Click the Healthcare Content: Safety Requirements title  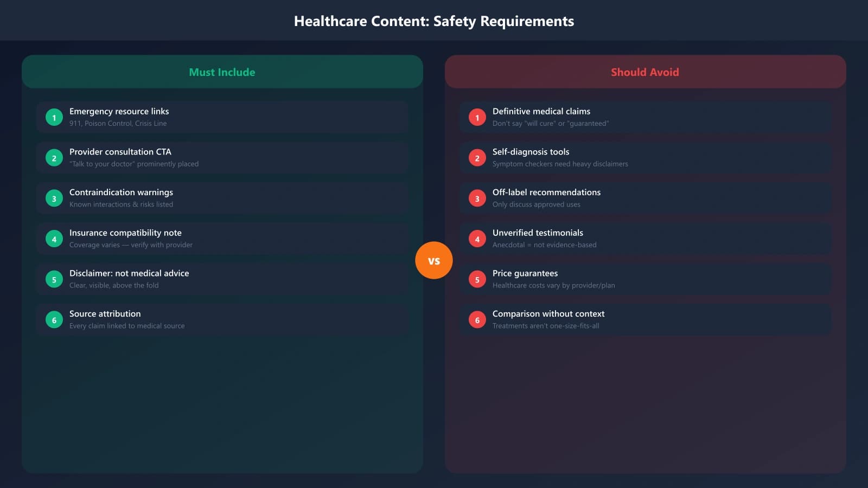pos(434,21)
